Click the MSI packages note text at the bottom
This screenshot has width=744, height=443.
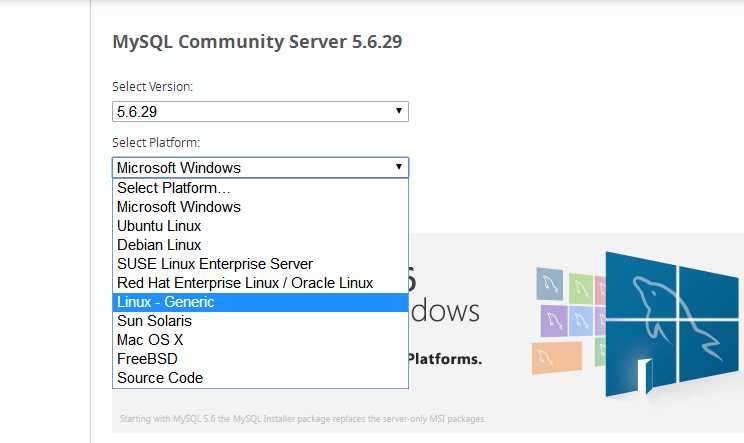pos(302,419)
